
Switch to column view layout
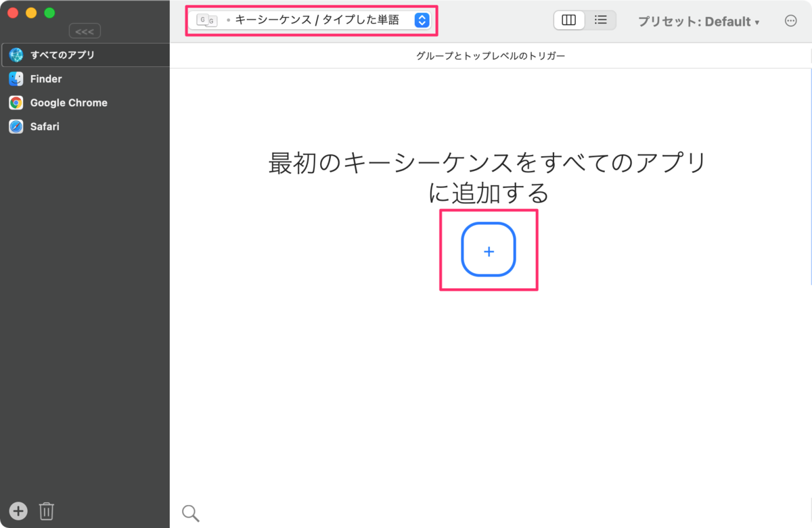click(569, 20)
